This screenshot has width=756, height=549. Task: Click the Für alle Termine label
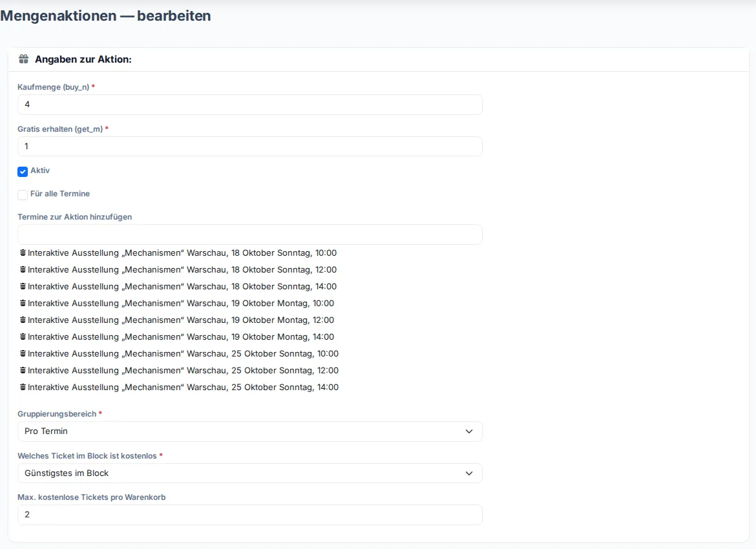click(60, 194)
